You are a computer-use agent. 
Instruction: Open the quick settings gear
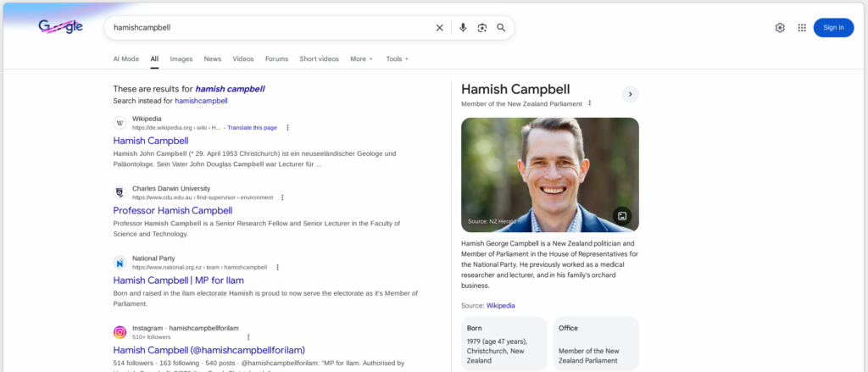780,28
